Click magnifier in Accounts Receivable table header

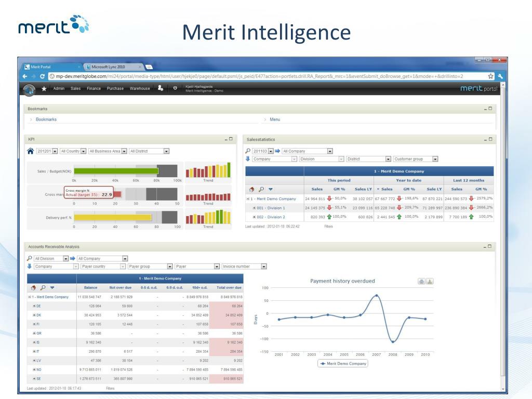click(43, 288)
